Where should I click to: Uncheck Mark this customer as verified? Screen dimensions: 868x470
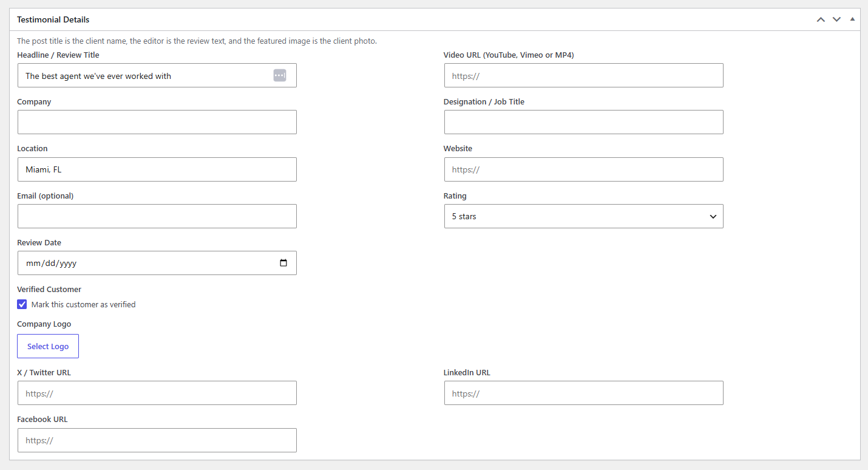coord(22,304)
